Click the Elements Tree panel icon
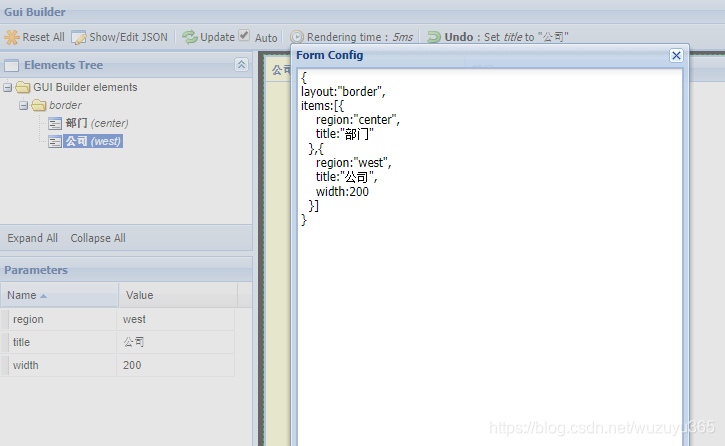Screen dimensions: 725x446 (x=12, y=66)
